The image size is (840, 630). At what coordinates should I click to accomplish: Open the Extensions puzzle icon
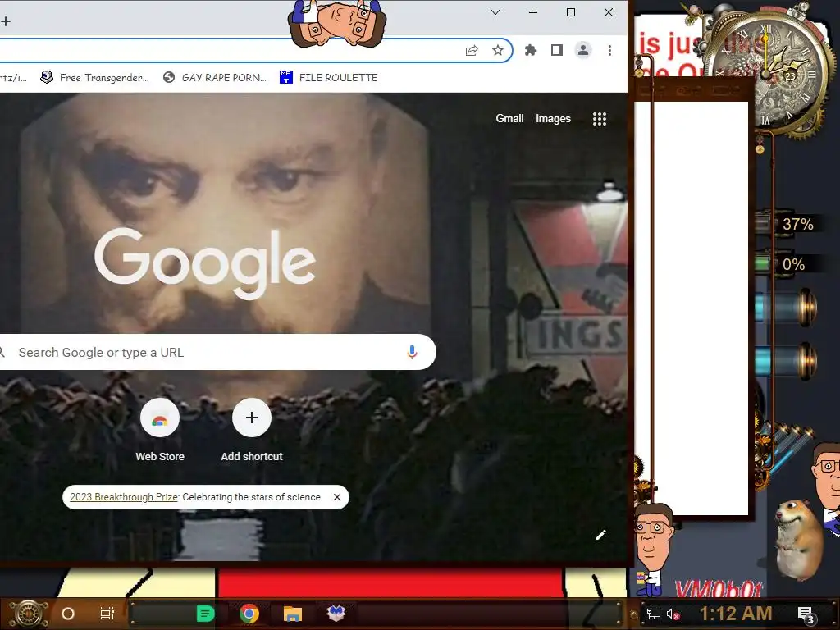[531, 50]
